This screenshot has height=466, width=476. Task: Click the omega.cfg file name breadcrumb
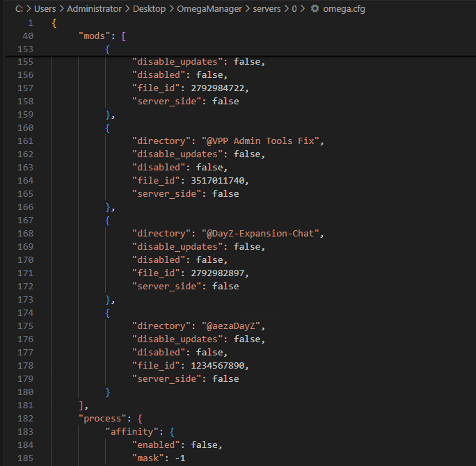344,8
